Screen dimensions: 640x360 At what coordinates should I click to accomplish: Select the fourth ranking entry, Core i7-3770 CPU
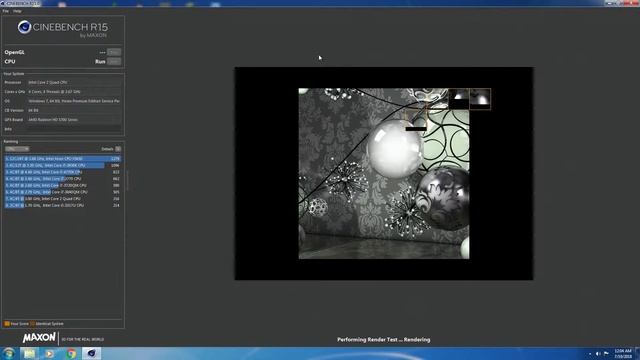click(x=63, y=179)
